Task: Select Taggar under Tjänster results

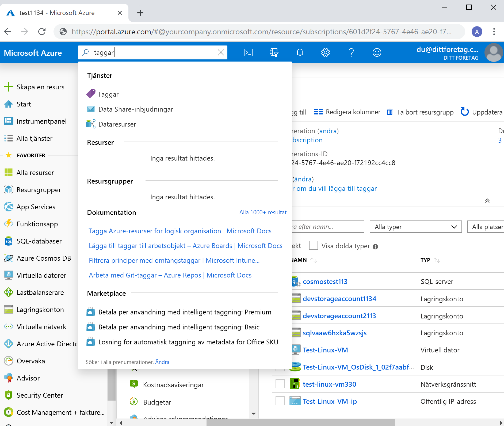Action: click(x=108, y=94)
